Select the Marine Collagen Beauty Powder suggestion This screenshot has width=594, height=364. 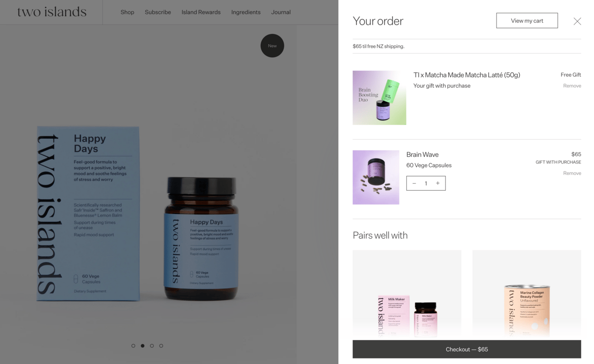click(x=526, y=294)
